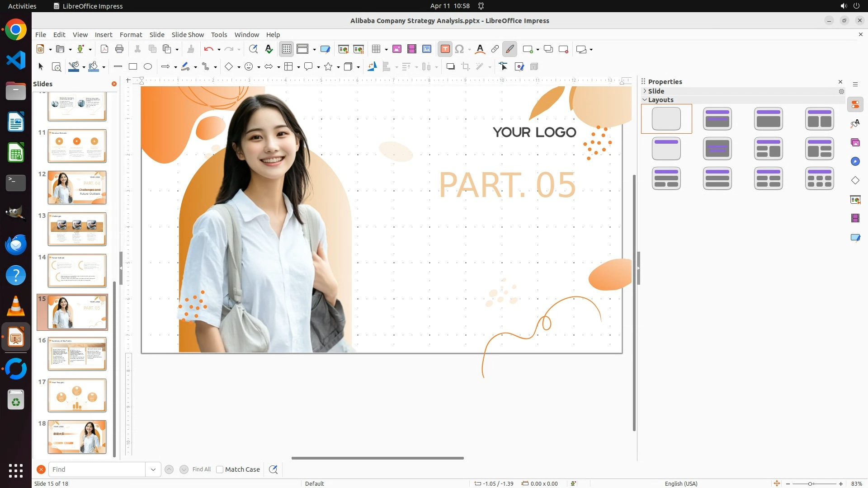Open the Format menu

tap(131, 35)
